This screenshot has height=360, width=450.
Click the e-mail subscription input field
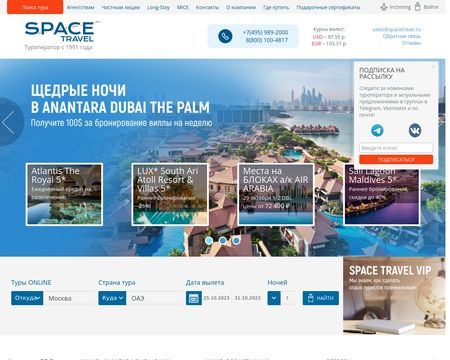click(x=396, y=148)
